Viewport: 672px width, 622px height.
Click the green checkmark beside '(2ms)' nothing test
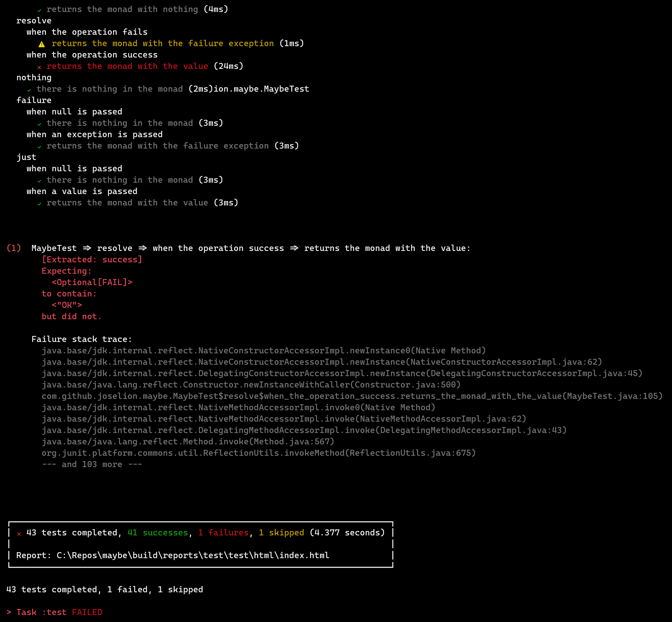point(29,90)
